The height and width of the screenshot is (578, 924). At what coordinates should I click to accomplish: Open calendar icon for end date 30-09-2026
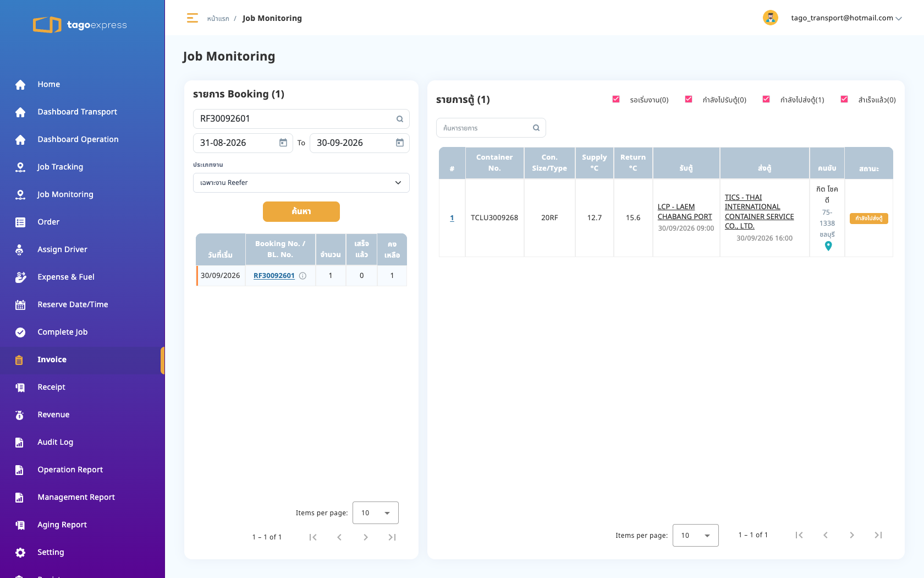[400, 143]
